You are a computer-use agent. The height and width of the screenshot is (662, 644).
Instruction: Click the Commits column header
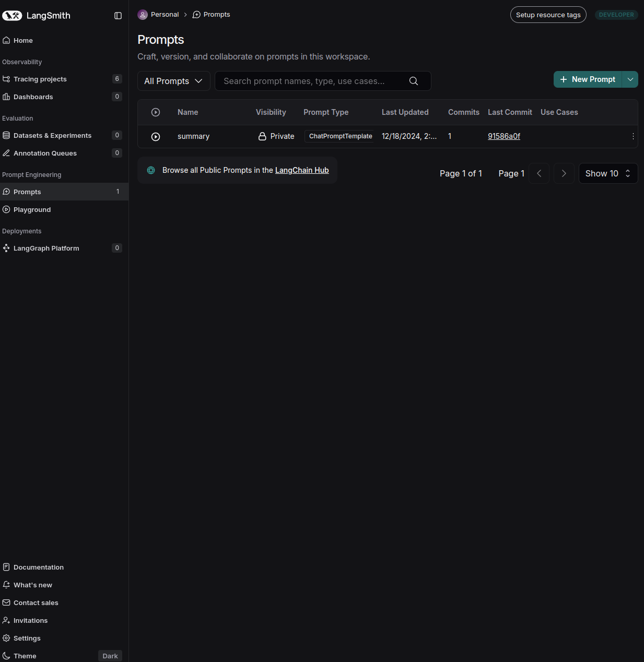coord(464,112)
